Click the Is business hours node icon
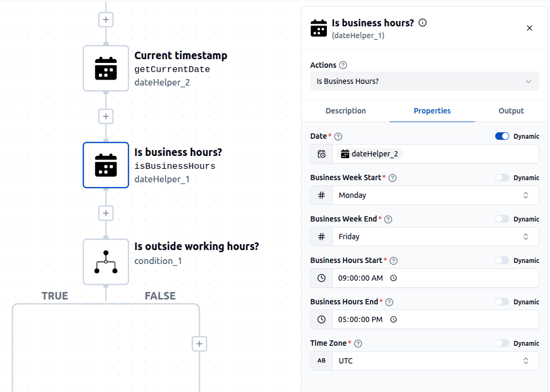 tap(106, 165)
